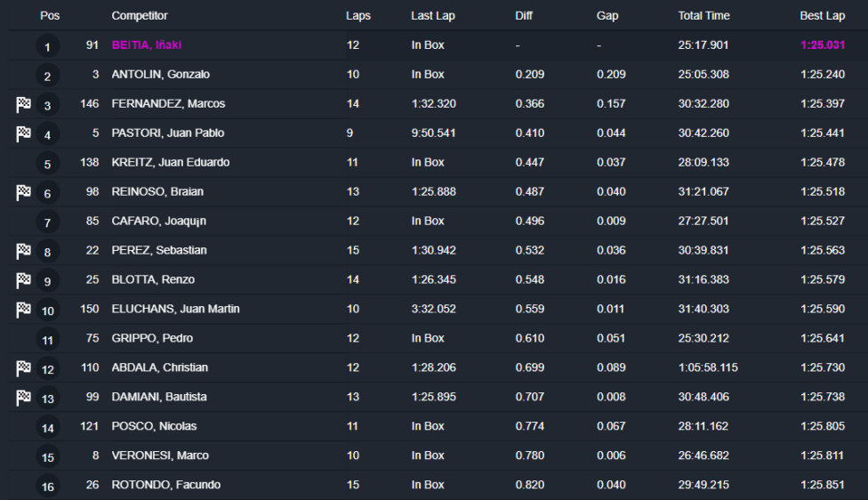Select position 1 circle badge
This screenshot has width=868, height=500.
(48, 46)
